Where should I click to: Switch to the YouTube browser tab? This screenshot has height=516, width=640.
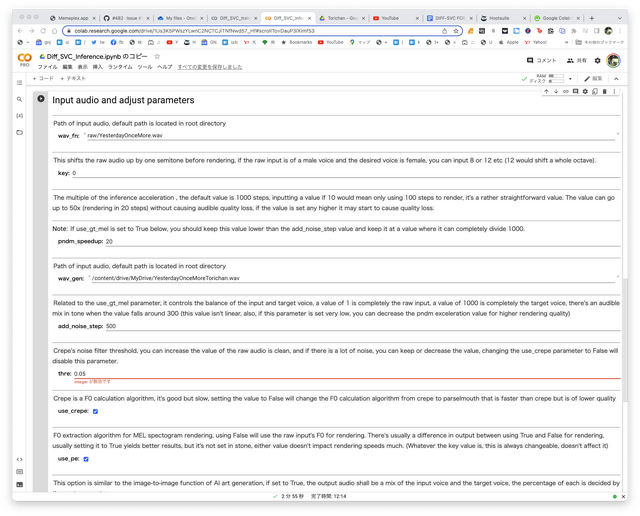pos(389,18)
